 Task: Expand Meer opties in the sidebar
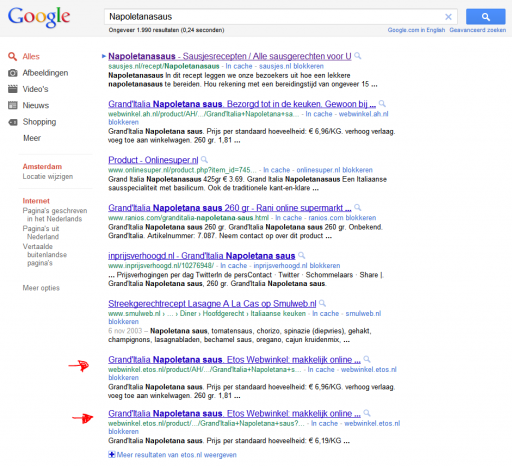click(41, 288)
